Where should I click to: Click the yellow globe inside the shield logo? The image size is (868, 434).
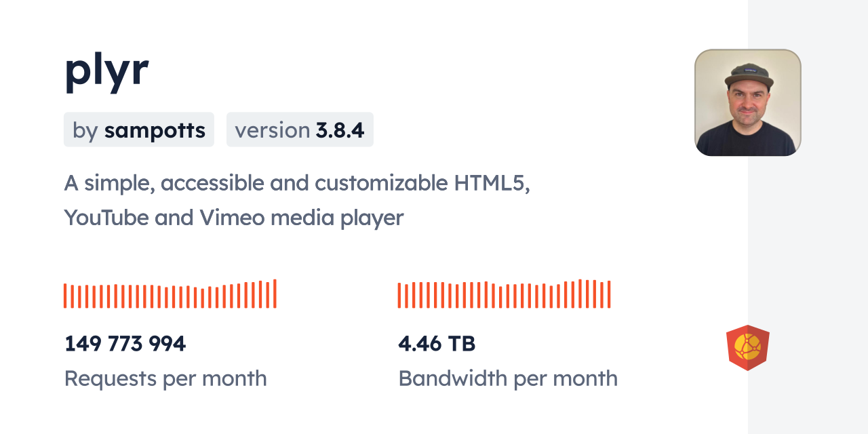[747, 347]
